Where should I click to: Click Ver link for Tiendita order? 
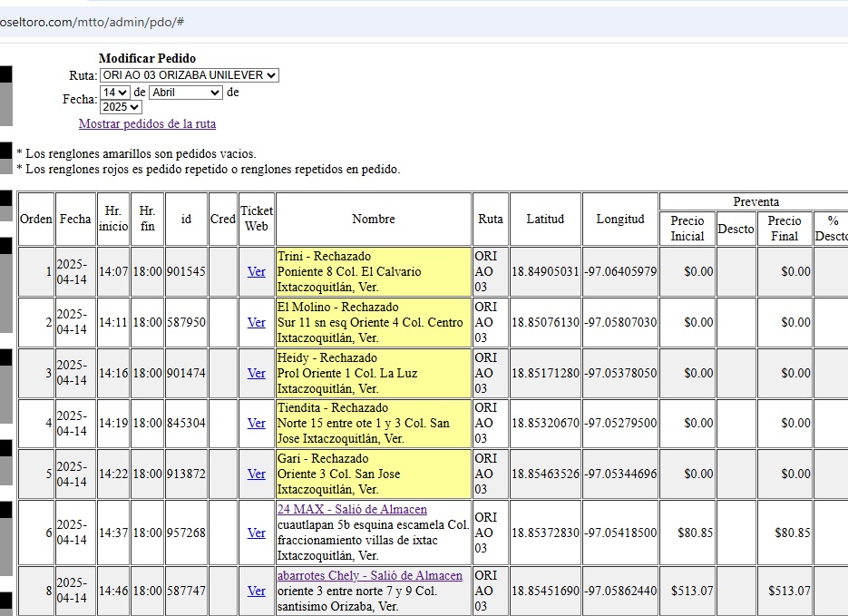(257, 423)
